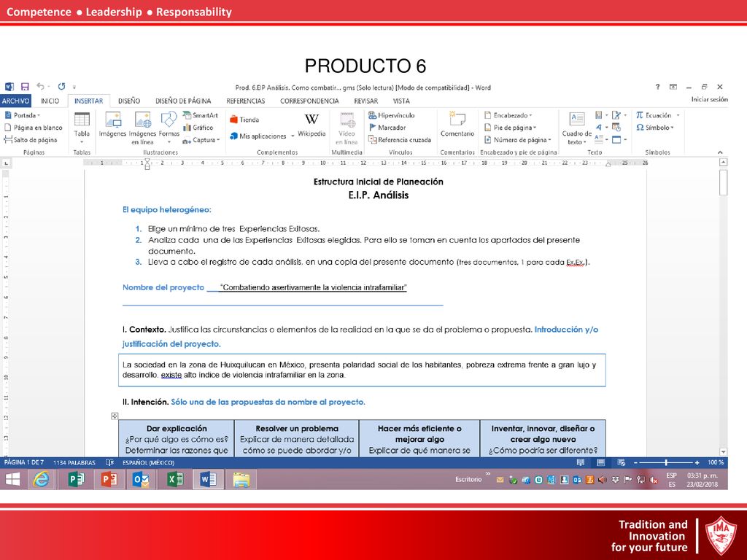Viewport: 747px width, 560px height.
Task: Click the Wikipedia add-in icon
Action: (311, 125)
